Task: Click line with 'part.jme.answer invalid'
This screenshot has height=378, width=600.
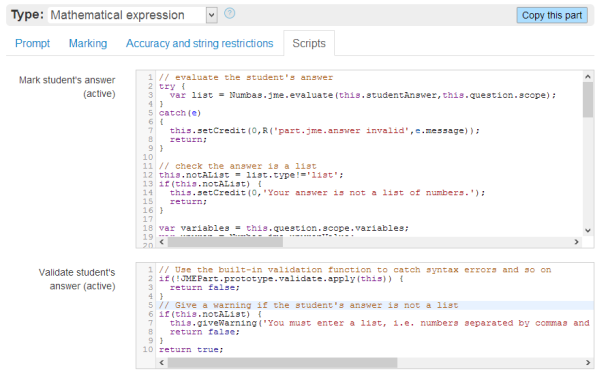Action: (324, 130)
